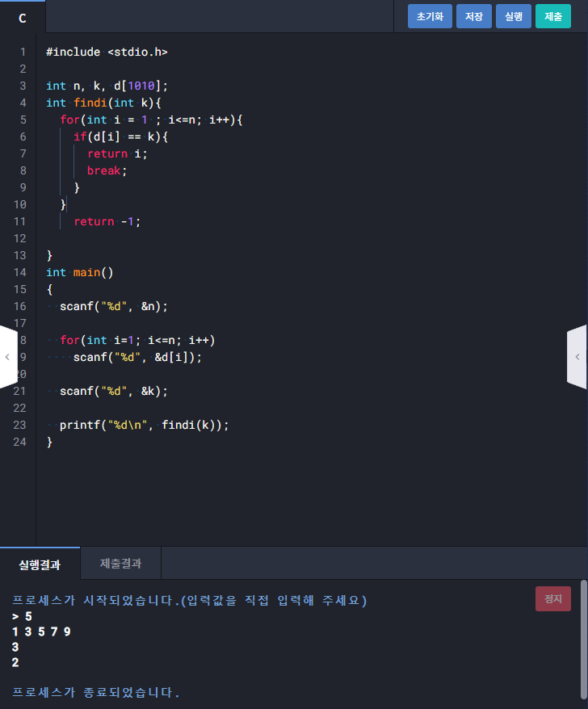Click the '#include <stdio.h>' line
Screen dimensions: 588x709
pyautogui.click(x=107, y=52)
